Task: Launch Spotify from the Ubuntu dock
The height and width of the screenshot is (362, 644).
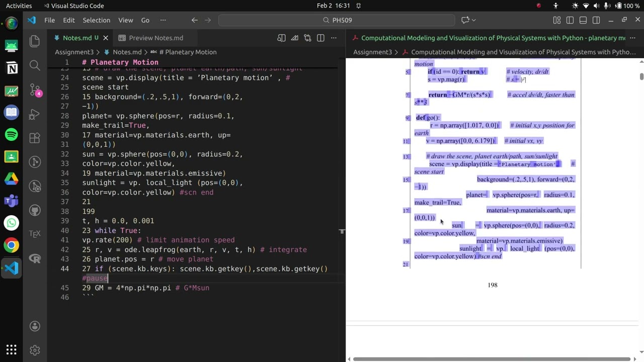Action: tap(11, 135)
